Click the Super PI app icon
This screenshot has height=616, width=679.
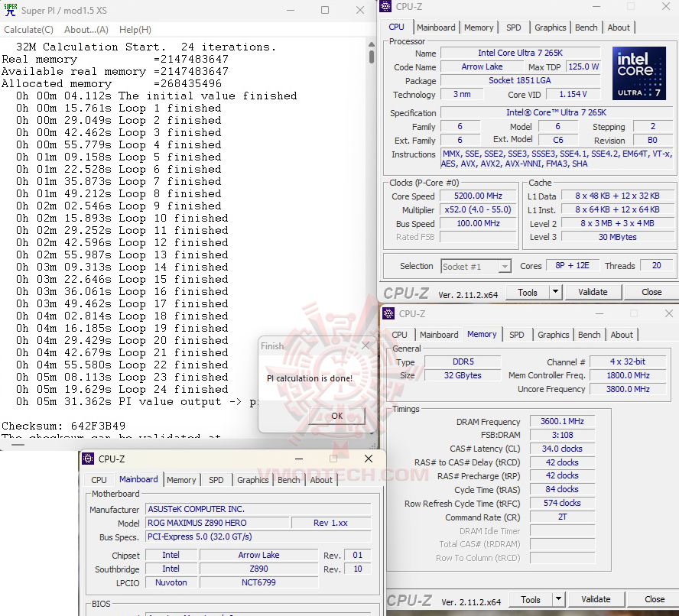11,9
